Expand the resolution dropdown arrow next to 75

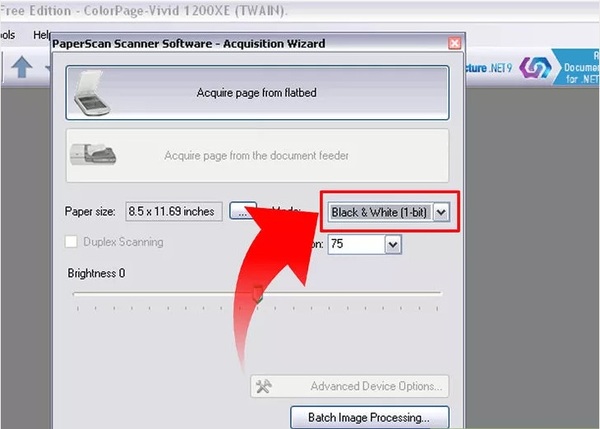(392, 244)
